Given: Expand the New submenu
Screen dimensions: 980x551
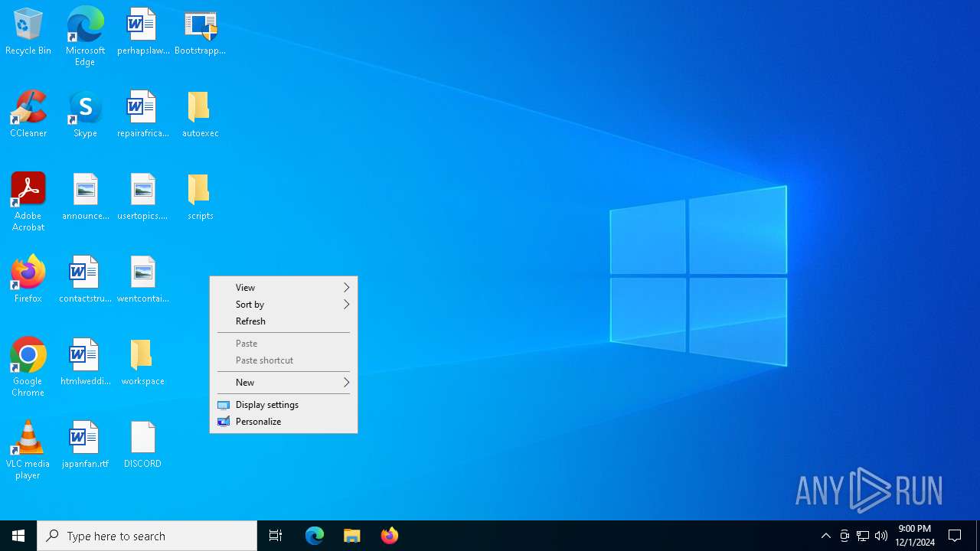Looking at the screenshot, I should click(283, 383).
